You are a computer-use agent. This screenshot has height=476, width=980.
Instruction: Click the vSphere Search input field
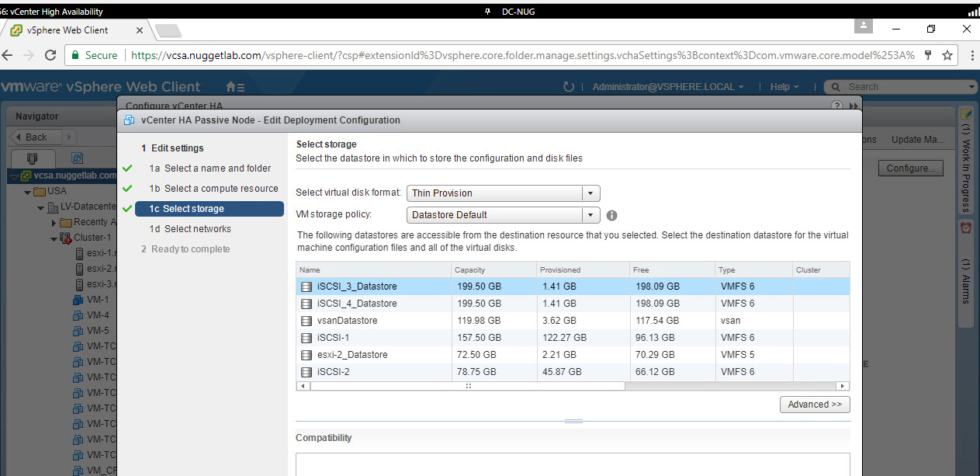[904, 87]
